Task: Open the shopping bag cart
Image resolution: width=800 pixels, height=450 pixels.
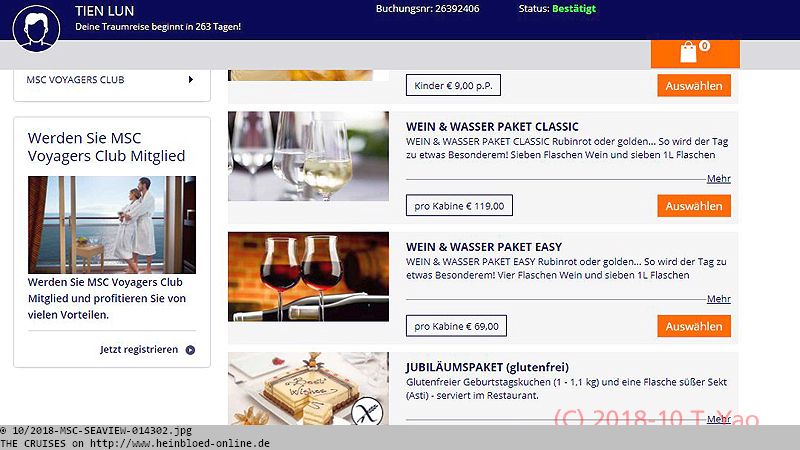Action: (x=695, y=53)
